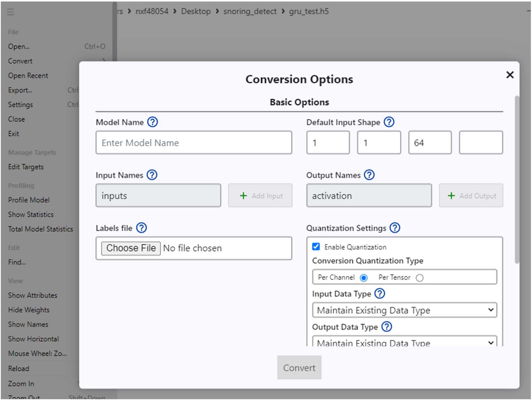
Task: Click the Choose File button for labels
Action: pos(131,248)
